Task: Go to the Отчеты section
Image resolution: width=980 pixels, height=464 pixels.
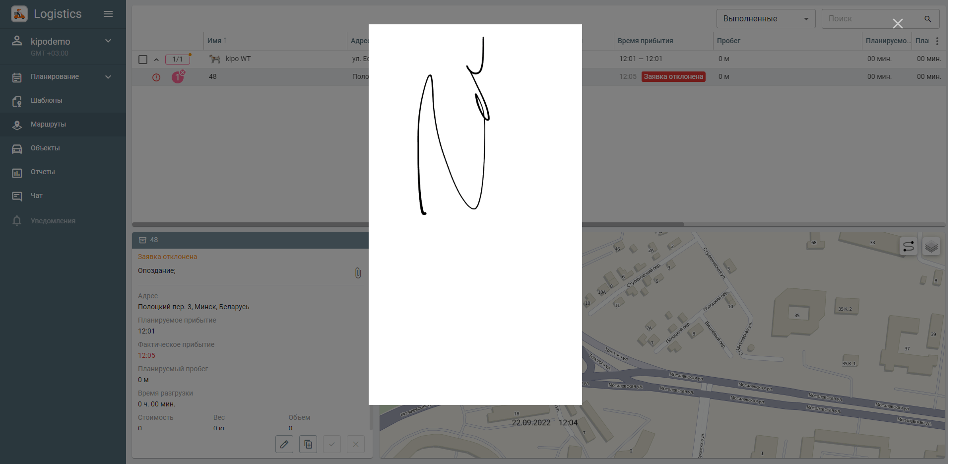Action: [43, 172]
